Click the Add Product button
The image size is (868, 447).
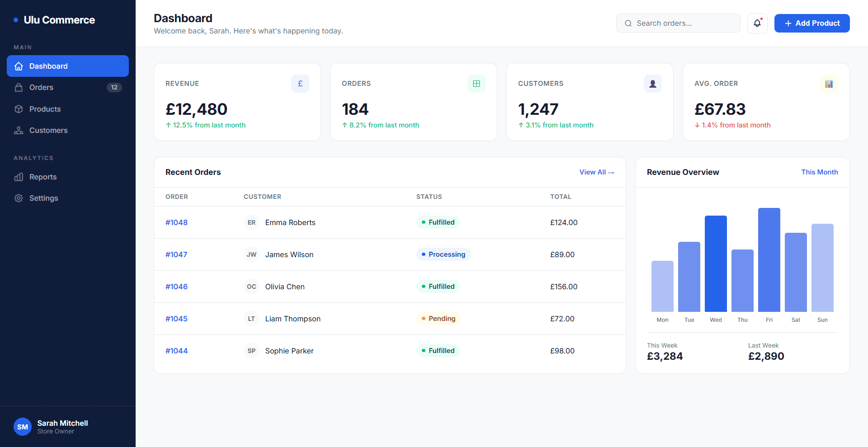812,23
